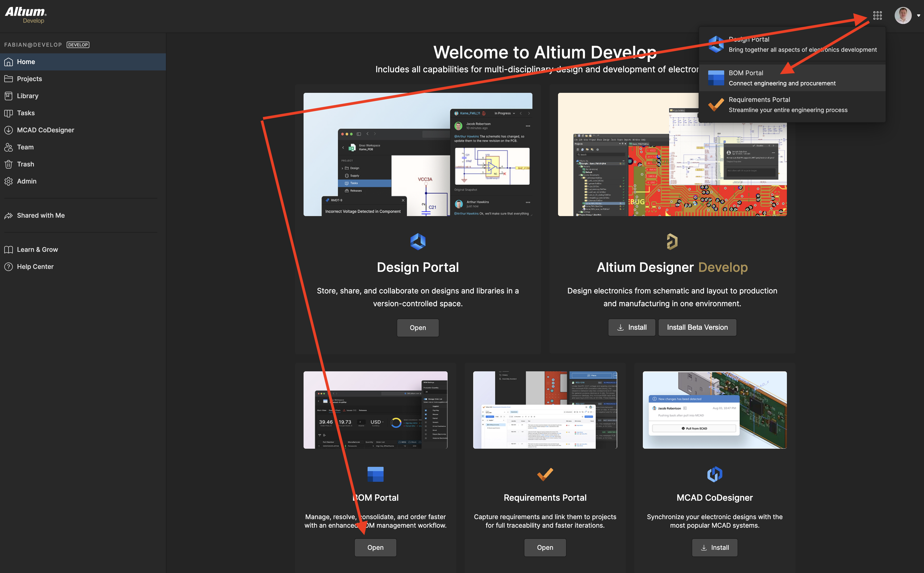Screen dimensions: 924x573
Task: Click the Requirements Portal preview image
Action: tap(545, 410)
